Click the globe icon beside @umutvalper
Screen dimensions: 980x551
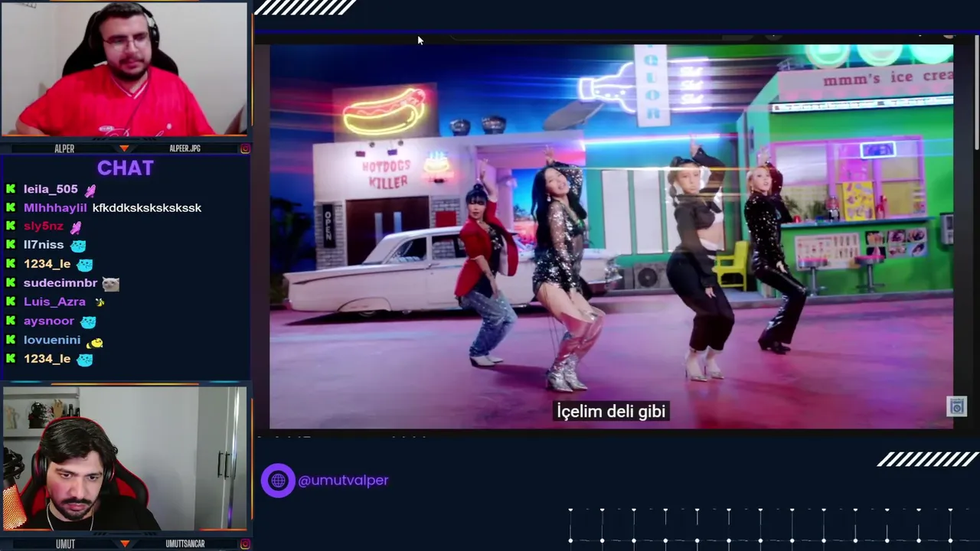click(278, 481)
